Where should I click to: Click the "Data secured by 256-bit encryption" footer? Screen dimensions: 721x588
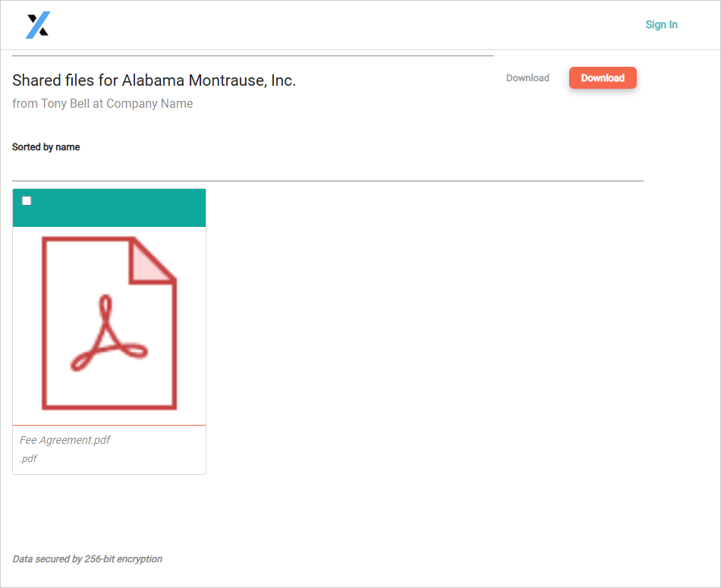(87, 559)
